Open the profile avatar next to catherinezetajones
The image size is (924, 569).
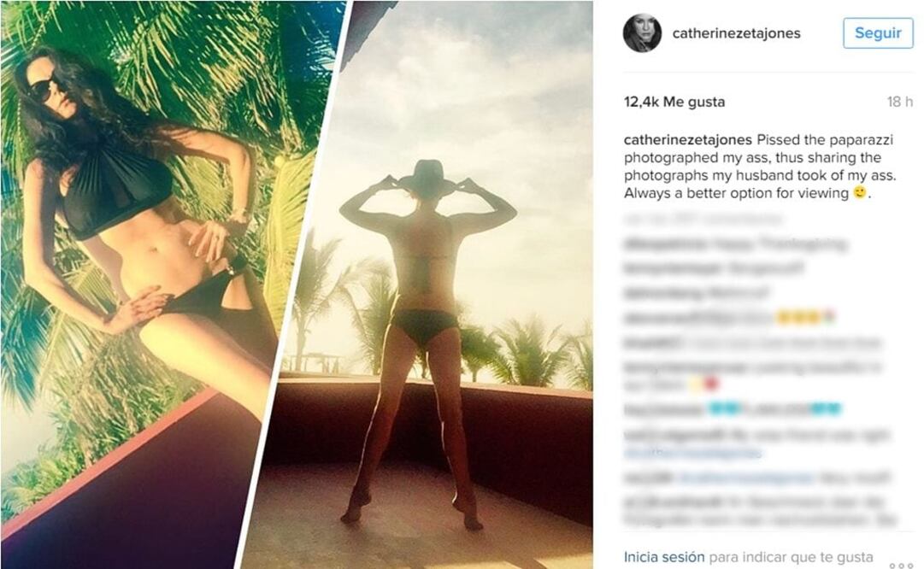pos(642,33)
